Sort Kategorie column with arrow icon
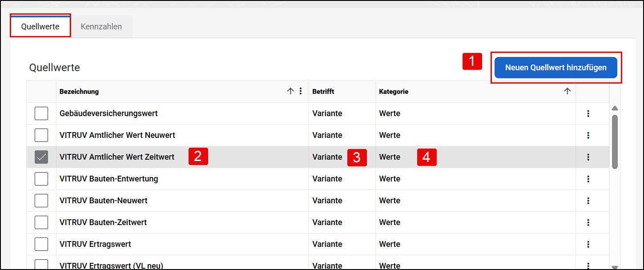Image resolution: width=644 pixels, height=270 pixels. [567, 91]
